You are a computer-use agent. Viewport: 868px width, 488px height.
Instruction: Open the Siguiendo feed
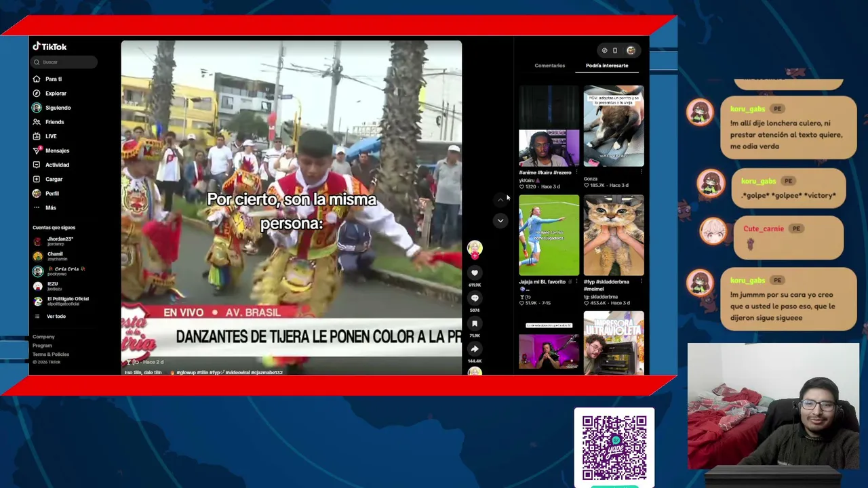click(58, 108)
